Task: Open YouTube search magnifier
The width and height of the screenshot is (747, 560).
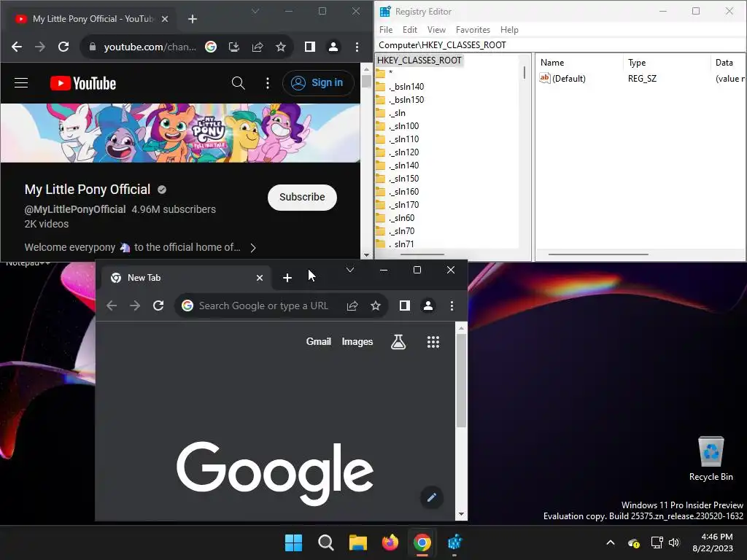Action: click(239, 83)
